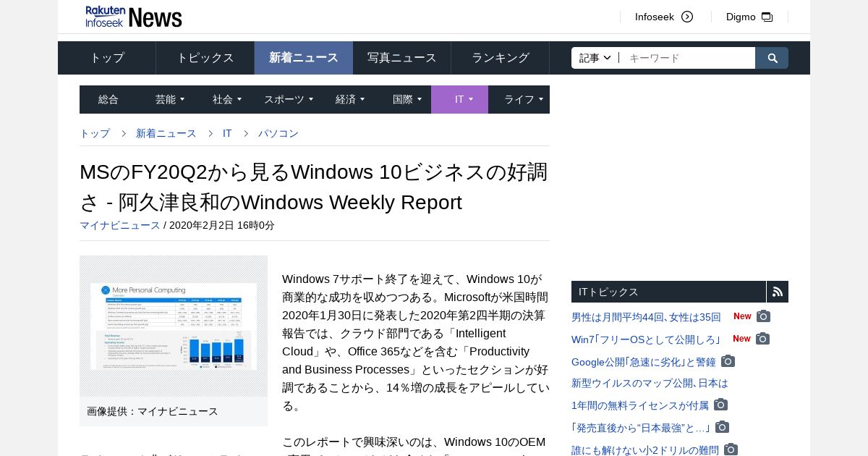This screenshot has height=456, width=868.
Task: Open topic 男性は月間平均44回、女性は35回
Action: [646, 317]
